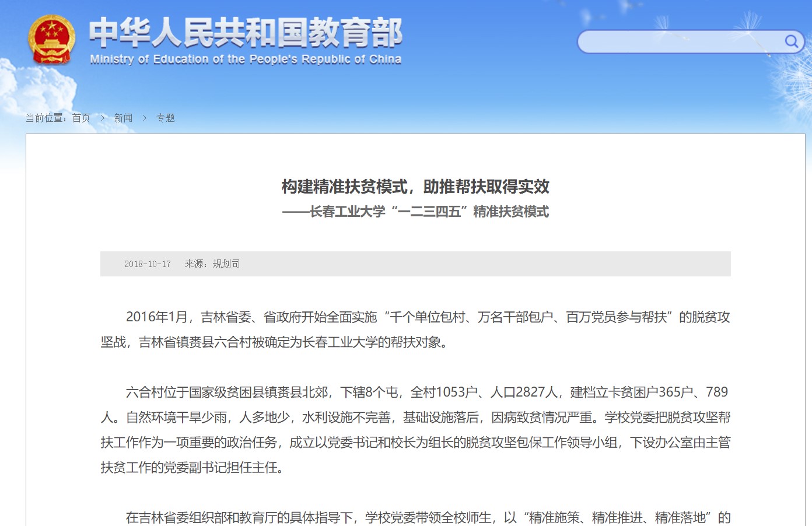Go to the 新闻 breadcrumb link

click(123, 118)
